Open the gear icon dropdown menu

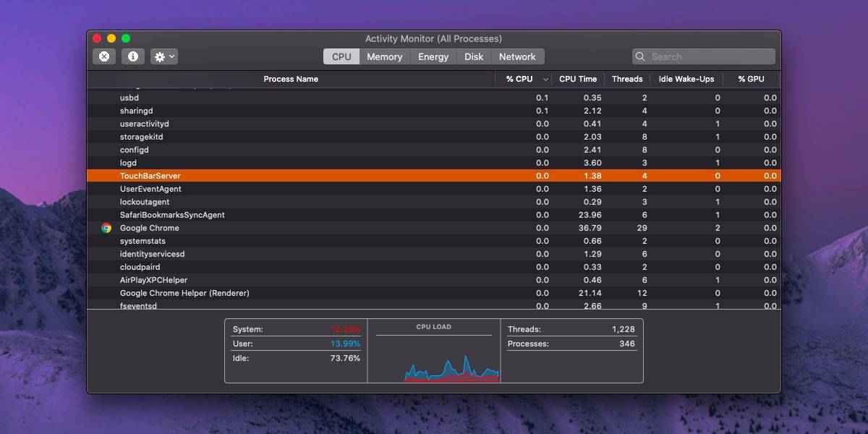pos(171,56)
